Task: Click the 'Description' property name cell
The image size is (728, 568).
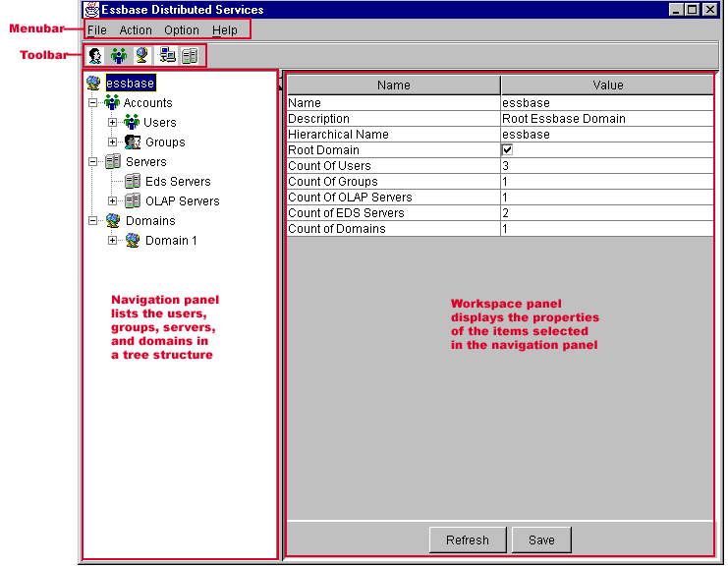Action: [394, 119]
